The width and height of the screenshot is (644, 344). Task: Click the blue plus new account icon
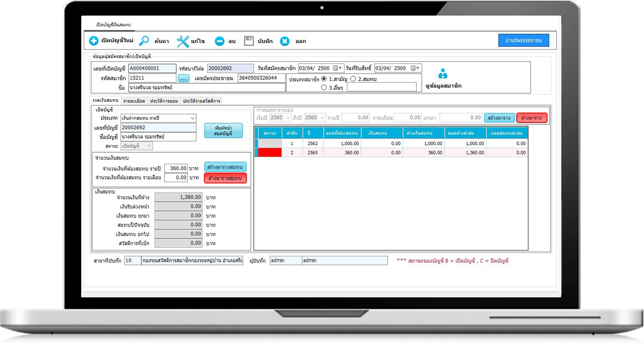pos(94,41)
